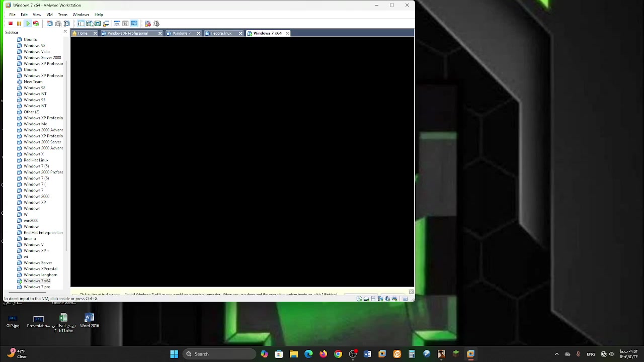The height and width of the screenshot is (362, 644).
Task: Select Windows 95 in the sidebar
Action: pos(34,100)
